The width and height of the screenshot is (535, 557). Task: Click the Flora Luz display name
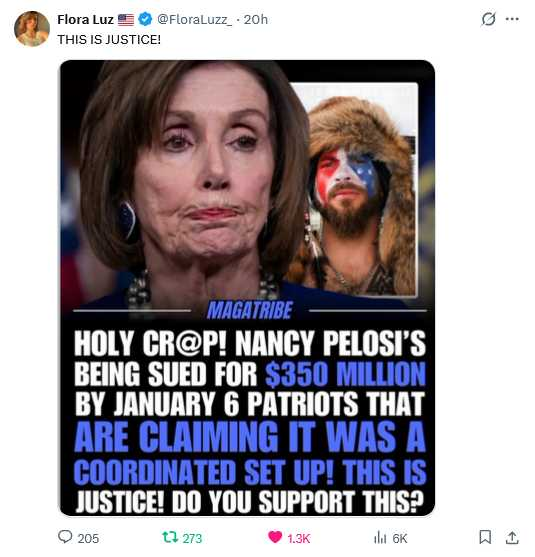pos(86,20)
